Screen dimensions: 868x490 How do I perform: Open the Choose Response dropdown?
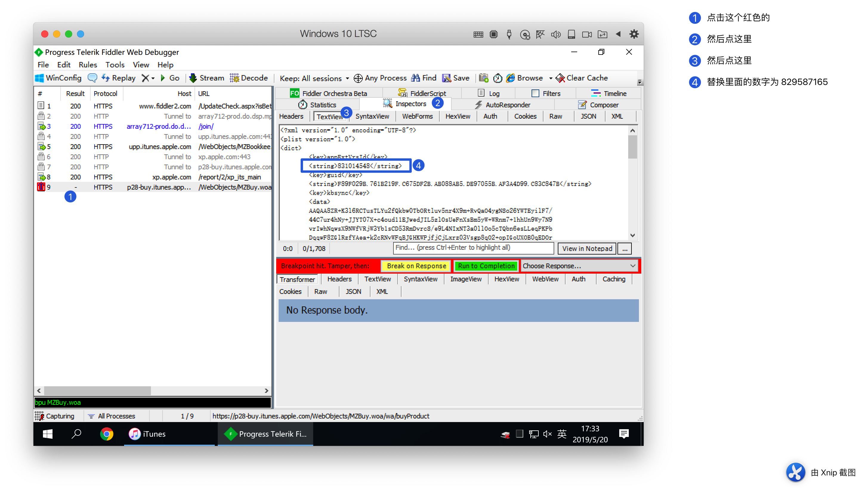click(x=579, y=266)
